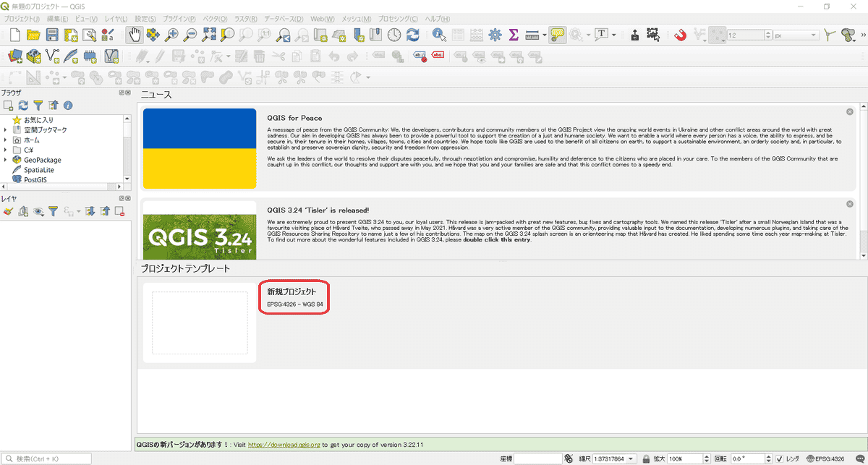The width and height of the screenshot is (868, 465).
Task: Click the Browser panel vertical scrollbar
Action: (128, 148)
